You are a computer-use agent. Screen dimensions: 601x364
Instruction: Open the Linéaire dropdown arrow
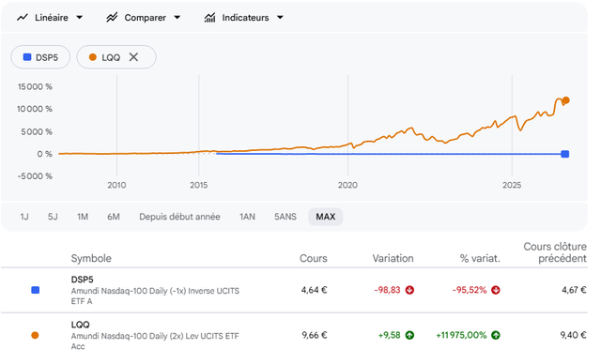pyautogui.click(x=79, y=17)
